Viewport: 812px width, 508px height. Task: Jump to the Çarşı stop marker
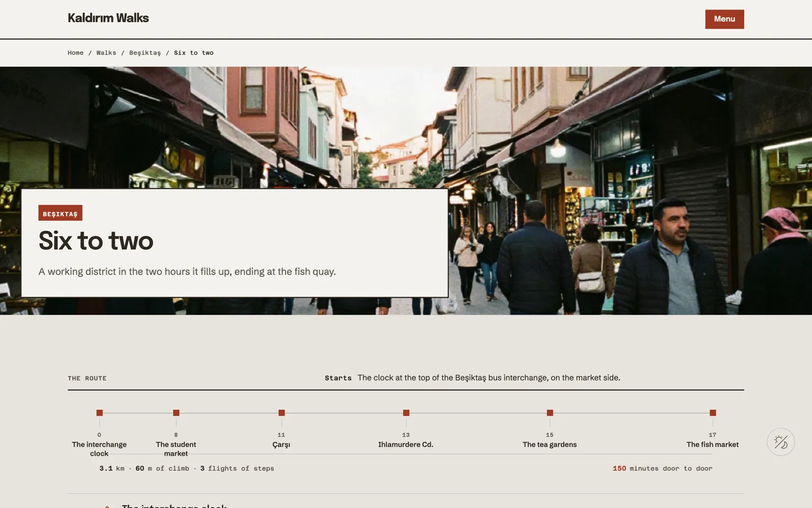(x=282, y=413)
